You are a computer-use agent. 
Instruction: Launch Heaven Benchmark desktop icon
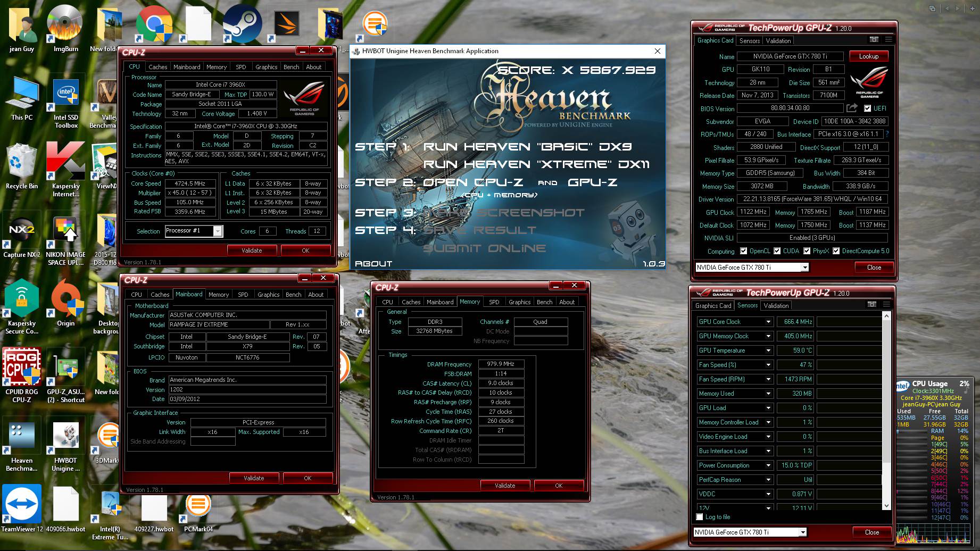pyautogui.click(x=22, y=445)
